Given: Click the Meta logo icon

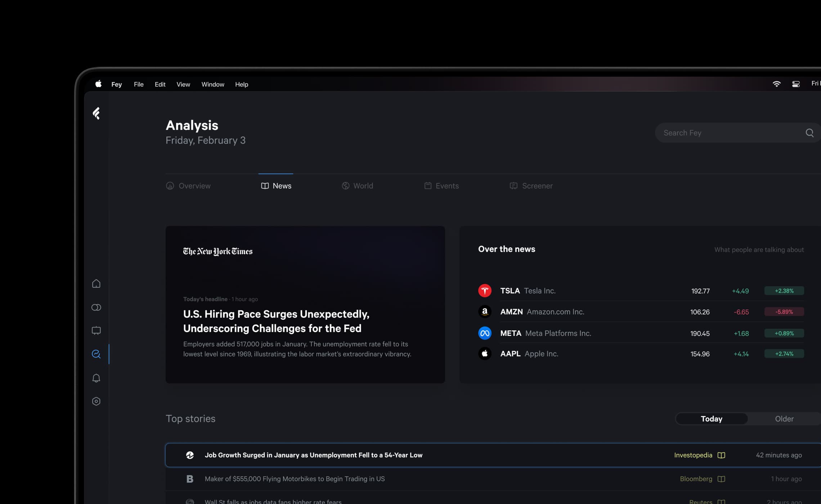Looking at the screenshot, I should pyautogui.click(x=485, y=333).
